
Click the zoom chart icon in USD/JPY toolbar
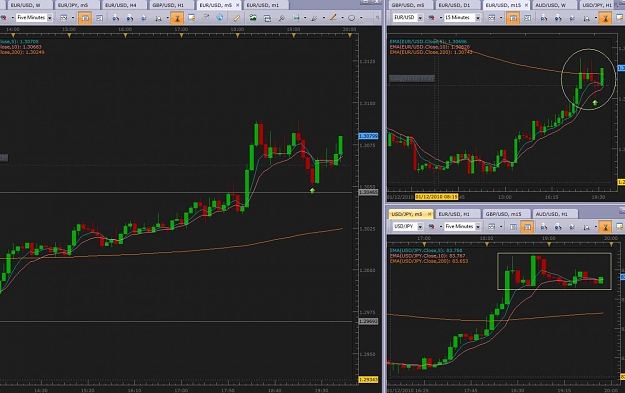click(x=586, y=226)
